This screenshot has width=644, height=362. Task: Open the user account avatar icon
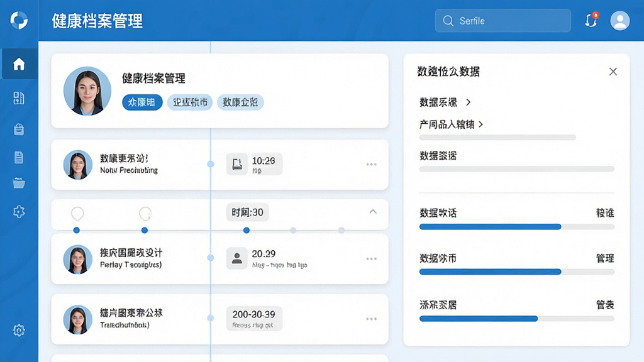tap(619, 21)
